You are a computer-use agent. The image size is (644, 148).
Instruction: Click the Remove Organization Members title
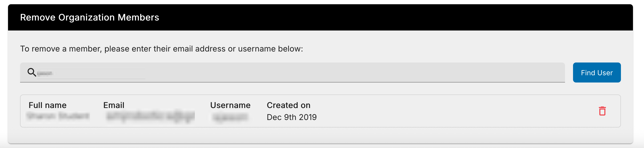90,17
